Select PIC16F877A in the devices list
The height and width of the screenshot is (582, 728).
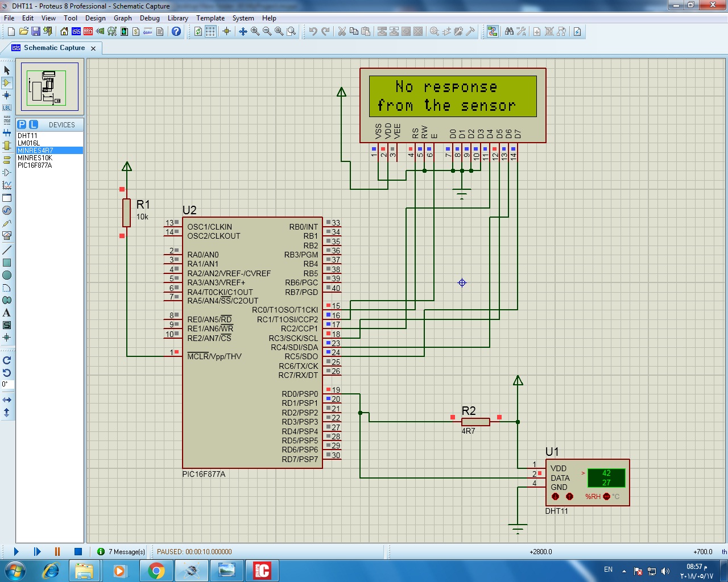point(49,165)
